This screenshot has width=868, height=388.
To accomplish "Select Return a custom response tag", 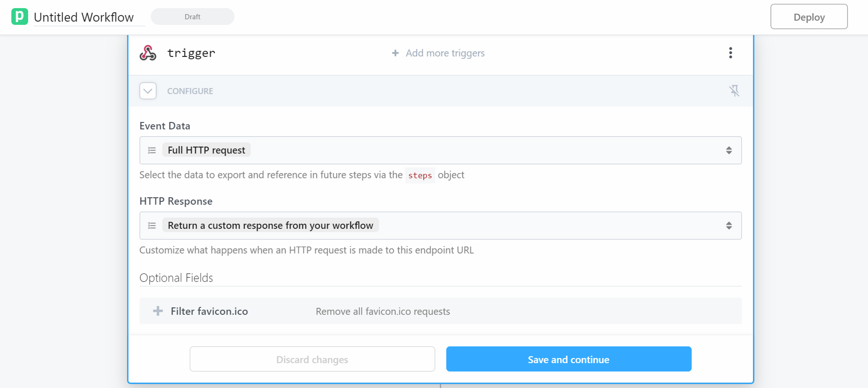I will click(x=270, y=225).
